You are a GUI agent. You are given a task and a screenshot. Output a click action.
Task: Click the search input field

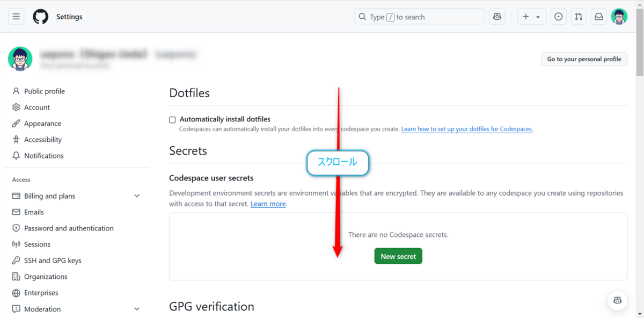tap(419, 16)
